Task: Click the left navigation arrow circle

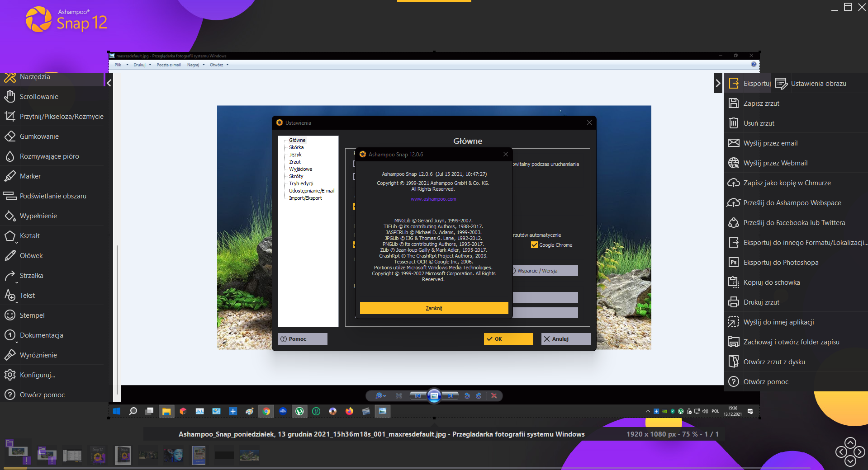Action: [841, 451]
